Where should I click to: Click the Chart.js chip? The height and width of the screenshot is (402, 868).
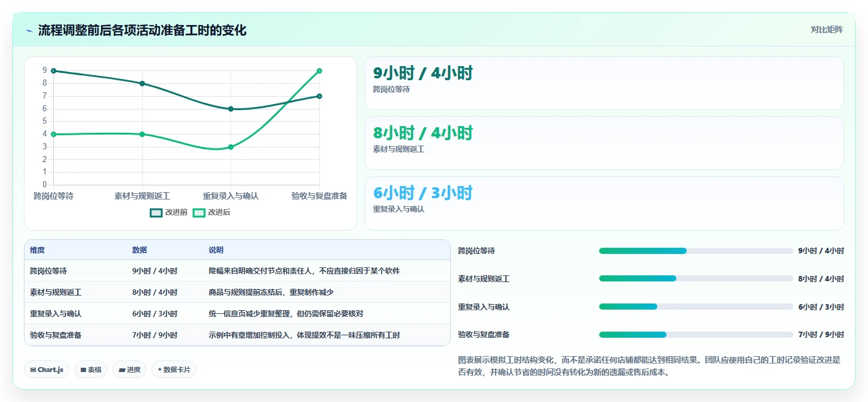(x=47, y=370)
